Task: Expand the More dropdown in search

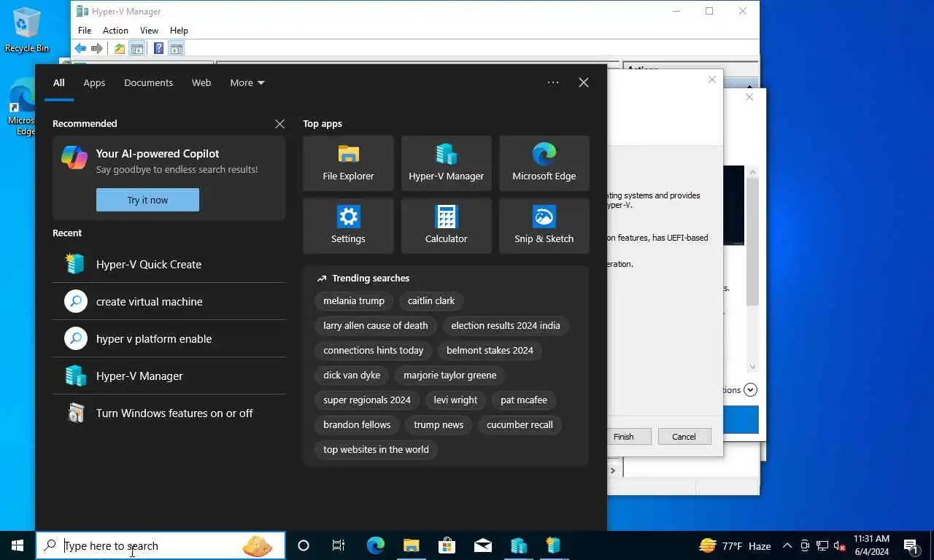Action: (247, 82)
